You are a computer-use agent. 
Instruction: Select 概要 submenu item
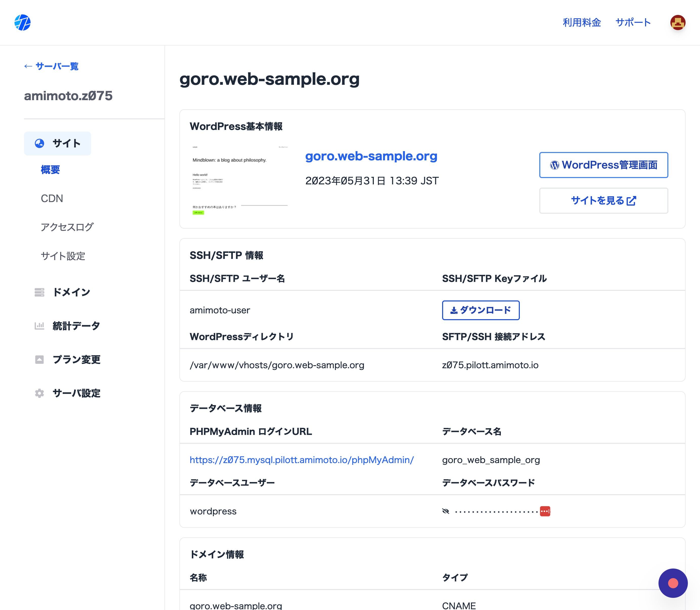pos(50,169)
